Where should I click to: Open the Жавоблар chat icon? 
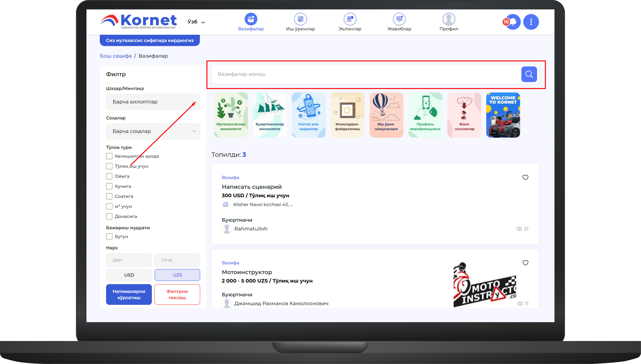[399, 19]
